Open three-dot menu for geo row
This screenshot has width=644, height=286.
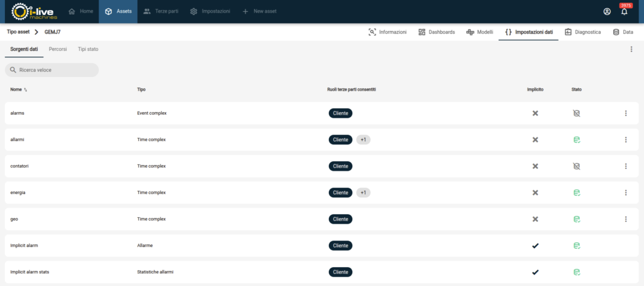626,219
